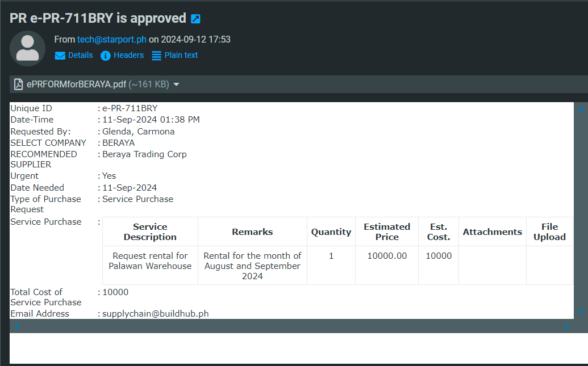Viewport: 588px width, 366px height.
Task: View the message Headers
Action: click(x=128, y=55)
